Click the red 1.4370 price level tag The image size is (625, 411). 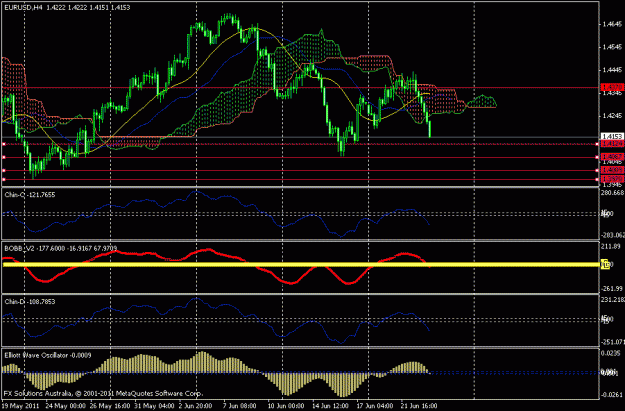[612, 87]
